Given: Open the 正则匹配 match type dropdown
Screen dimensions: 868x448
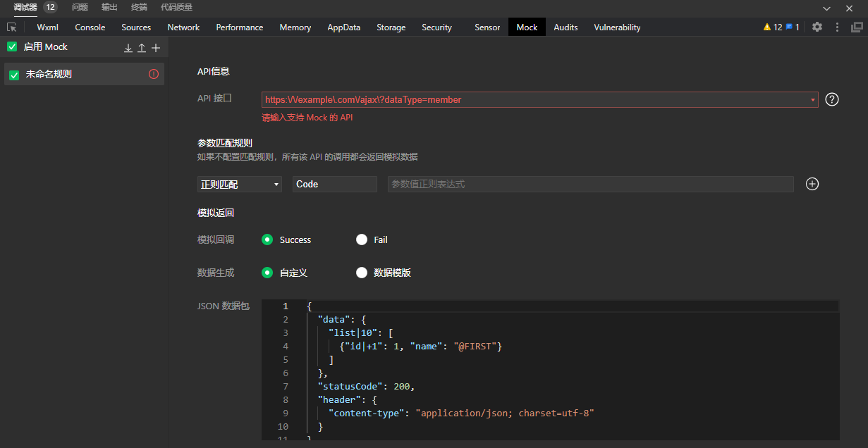Looking at the screenshot, I should point(240,184).
